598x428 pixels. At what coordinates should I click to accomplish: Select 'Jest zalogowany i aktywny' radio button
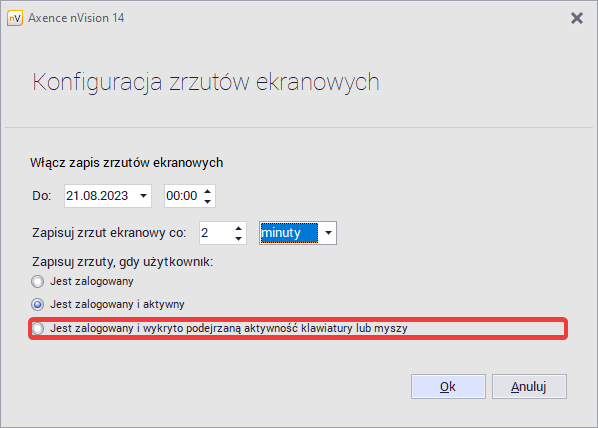(37, 304)
